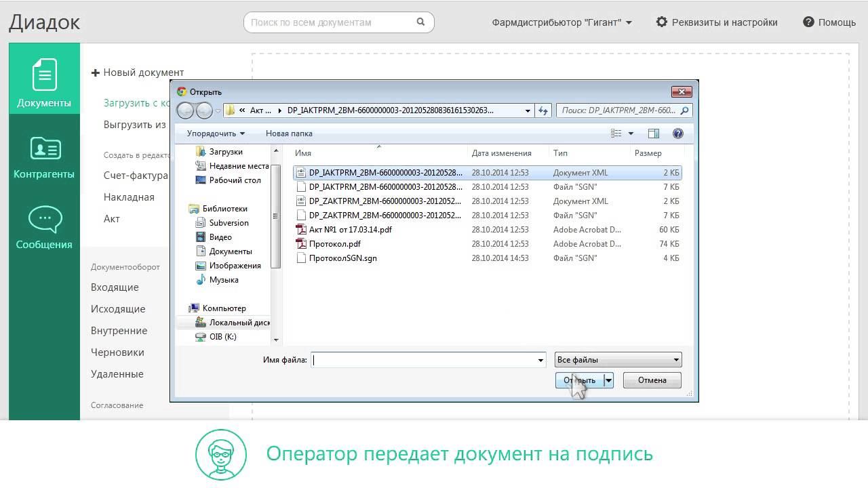This screenshot has width=868, height=488.
Task: Click the Имя файла text field
Action: coord(423,360)
